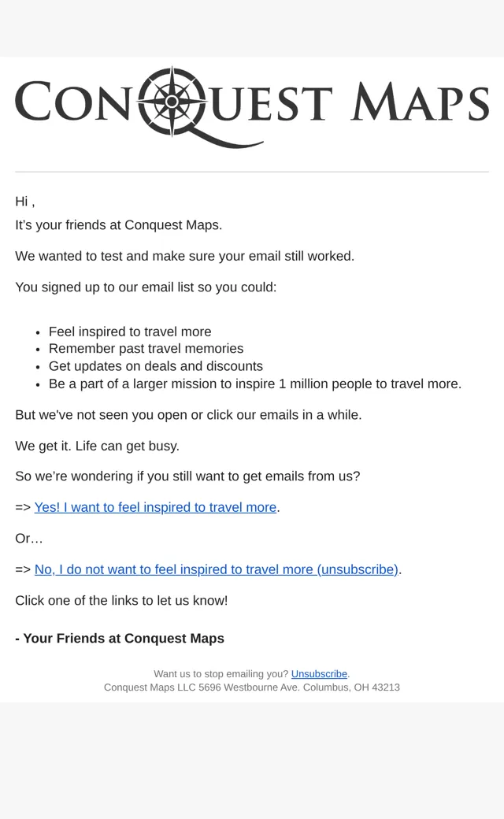Click the 'We get it. Life can get busy.' line

[x=97, y=446]
